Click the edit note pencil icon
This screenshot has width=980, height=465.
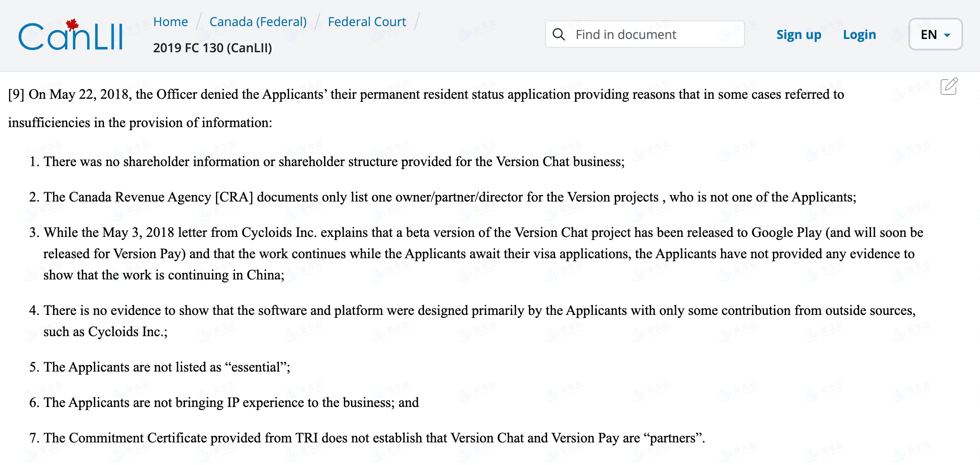tap(949, 86)
